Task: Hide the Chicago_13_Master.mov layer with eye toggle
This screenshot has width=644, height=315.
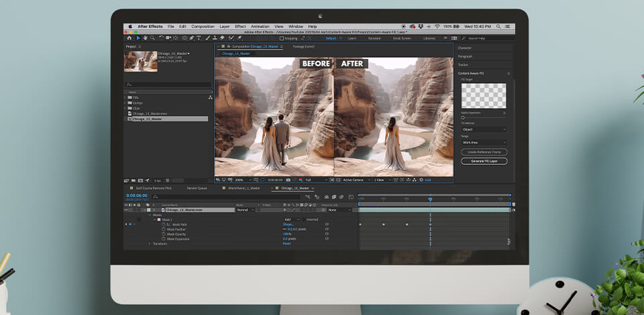Action: [x=127, y=210]
